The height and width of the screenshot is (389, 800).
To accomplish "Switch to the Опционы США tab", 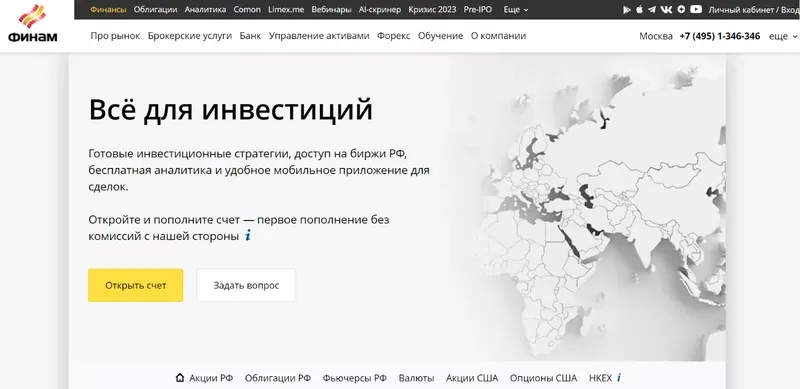I will click(543, 378).
